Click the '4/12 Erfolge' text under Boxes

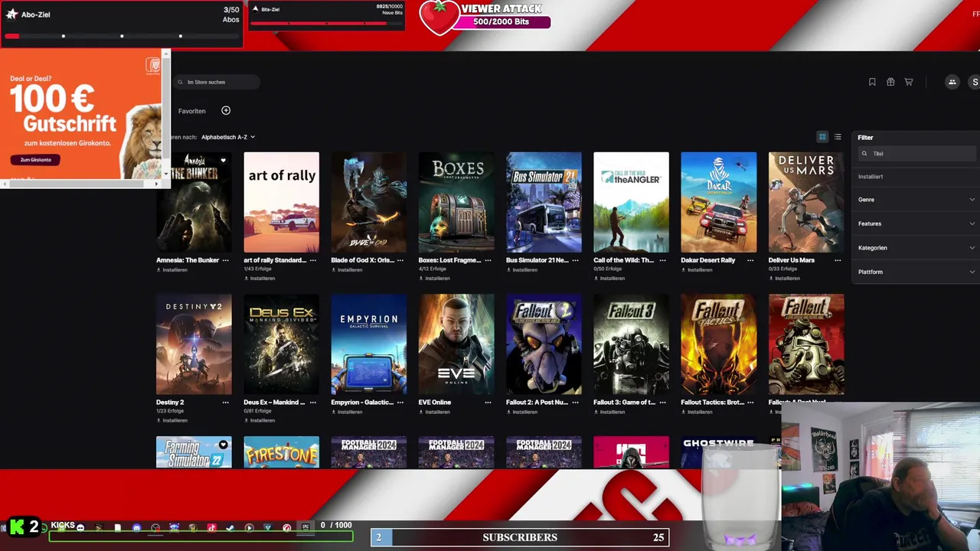tap(433, 269)
